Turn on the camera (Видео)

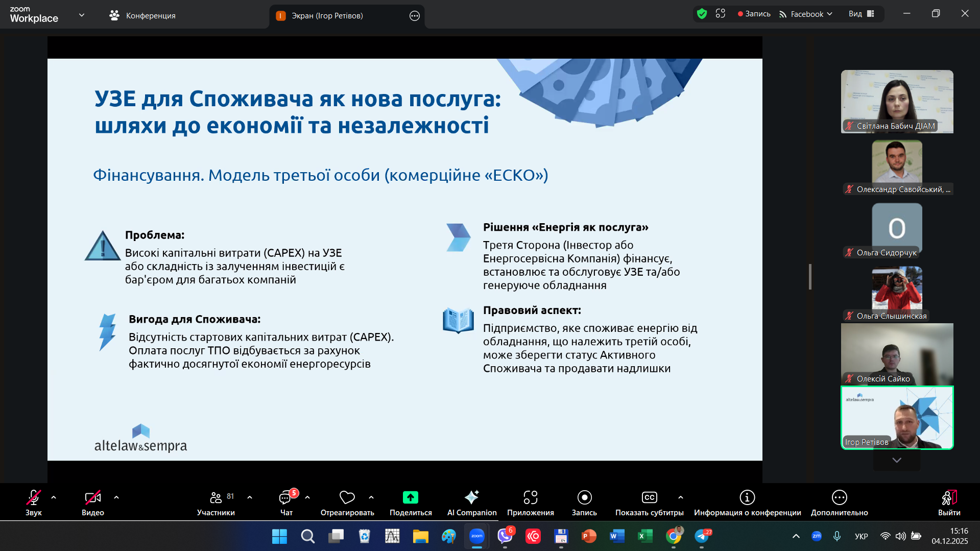pos(93,502)
